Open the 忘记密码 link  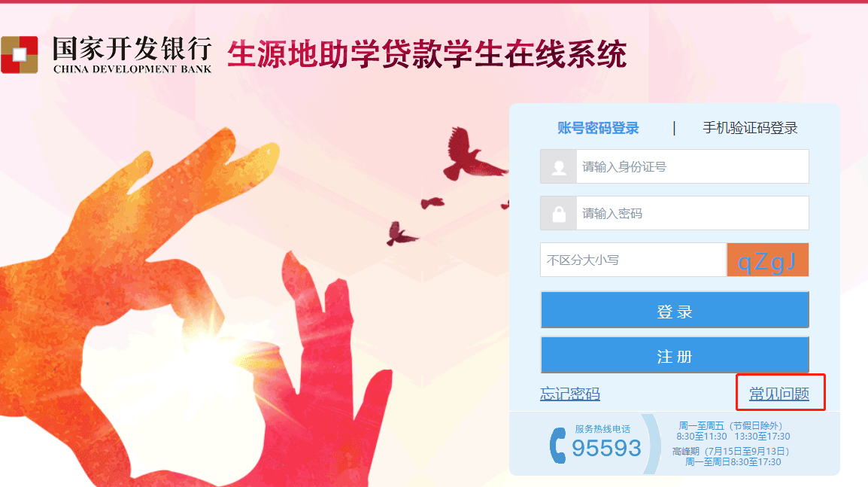(570, 394)
